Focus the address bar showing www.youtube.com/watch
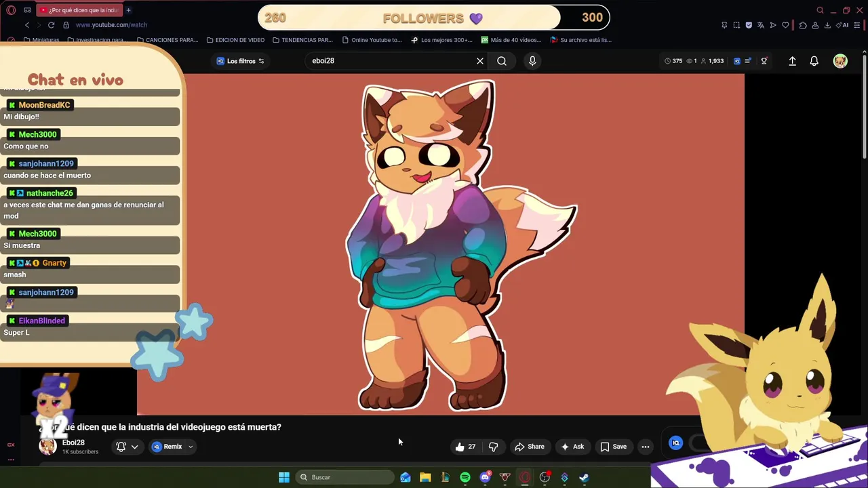 point(111,25)
